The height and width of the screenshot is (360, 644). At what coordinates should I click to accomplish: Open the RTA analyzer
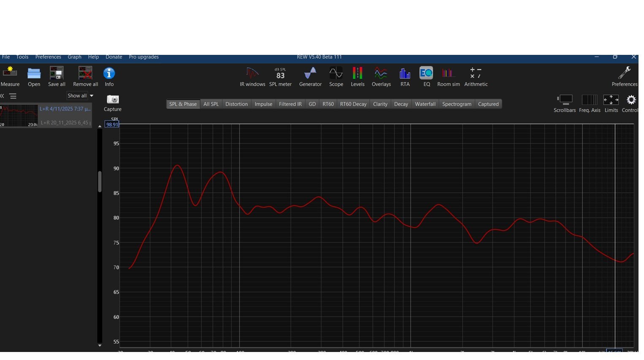pyautogui.click(x=405, y=76)
